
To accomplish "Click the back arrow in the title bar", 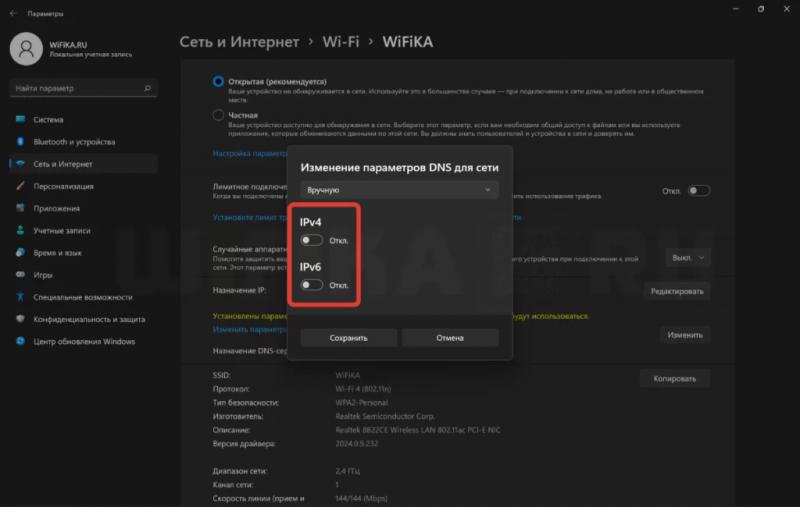I will (13, 13).
